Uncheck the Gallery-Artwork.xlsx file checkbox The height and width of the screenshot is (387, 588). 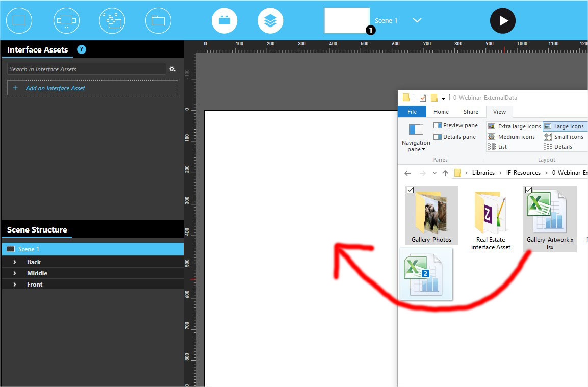coord(528,190)
